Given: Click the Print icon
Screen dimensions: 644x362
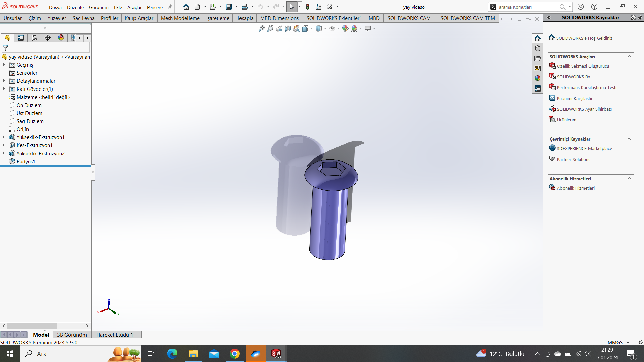Looking at the screenshot, I should pos(245,7).
